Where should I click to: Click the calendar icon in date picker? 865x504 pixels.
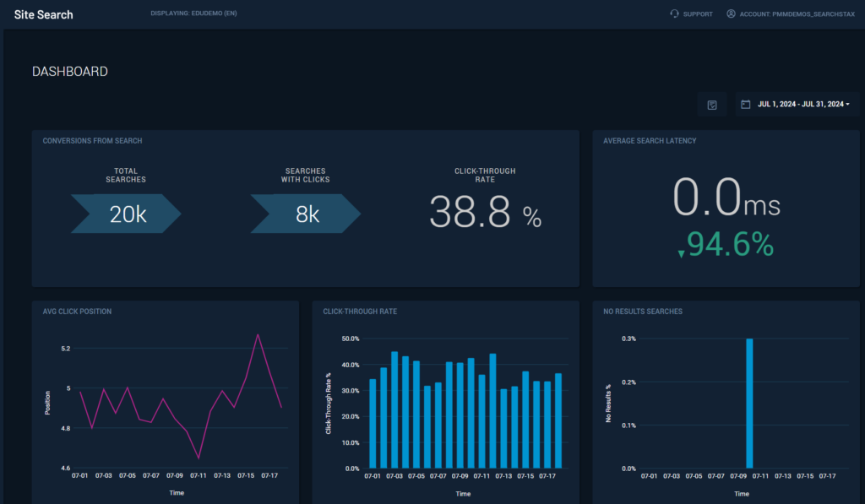click(745, 104)
